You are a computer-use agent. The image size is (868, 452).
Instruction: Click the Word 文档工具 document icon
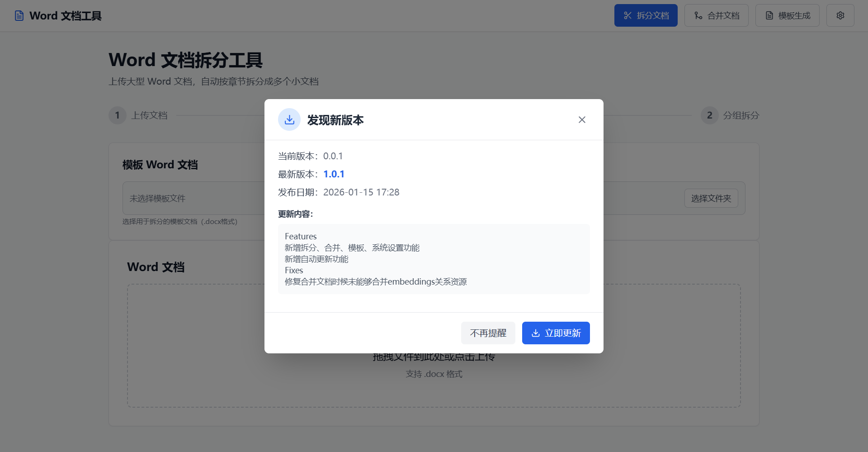click(19, 15)
